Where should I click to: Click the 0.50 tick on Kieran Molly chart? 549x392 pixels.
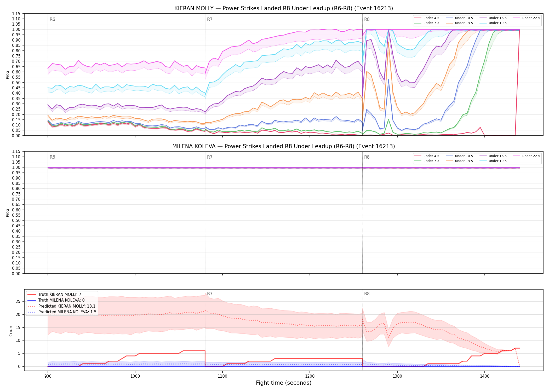pos(16,83)
